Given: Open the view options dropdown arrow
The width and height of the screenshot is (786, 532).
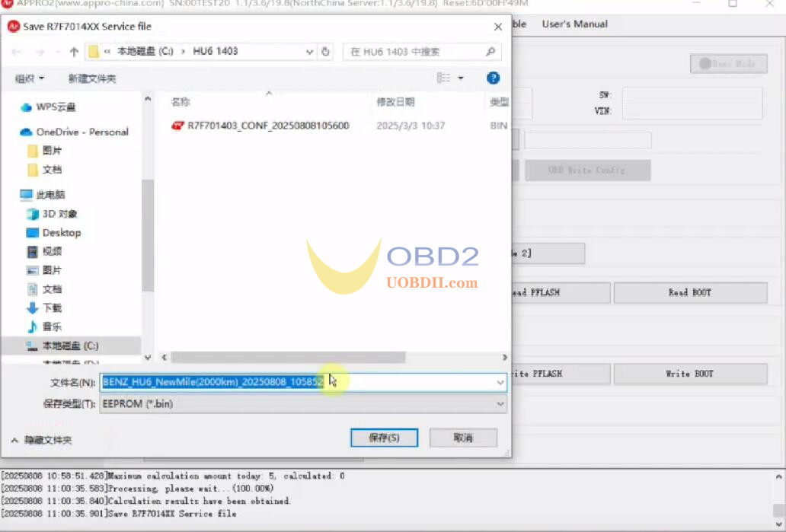Looking at the screenshot, I should click(x=461, y=78).
